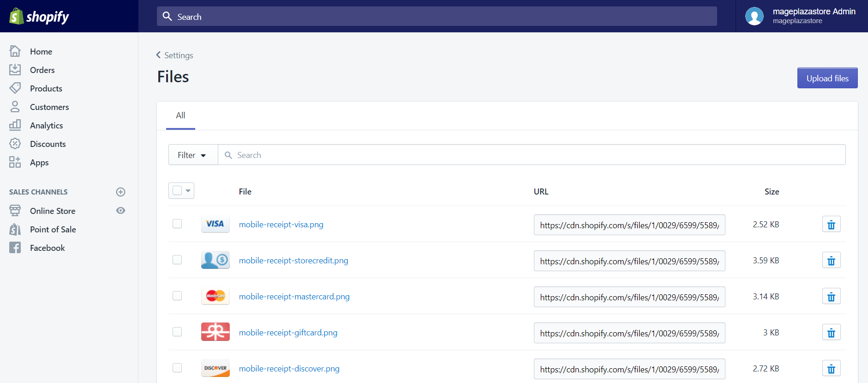Click the Size column header
This screenshot has height=383, width=868.
772,192
